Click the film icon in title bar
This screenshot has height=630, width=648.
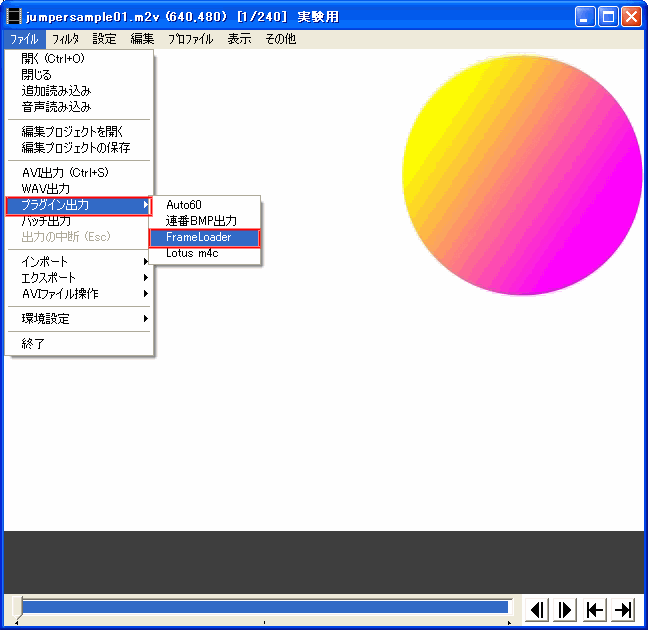(14, 17)
